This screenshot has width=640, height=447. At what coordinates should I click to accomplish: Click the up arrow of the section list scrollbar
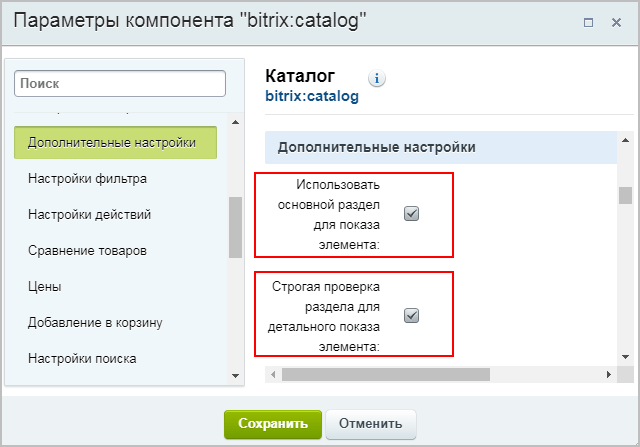(235, 122)
